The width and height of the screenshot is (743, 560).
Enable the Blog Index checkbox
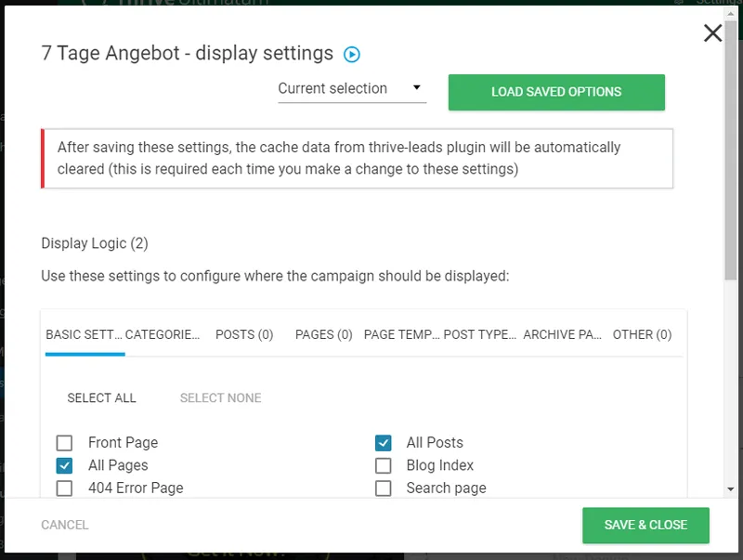click(383, 465)
